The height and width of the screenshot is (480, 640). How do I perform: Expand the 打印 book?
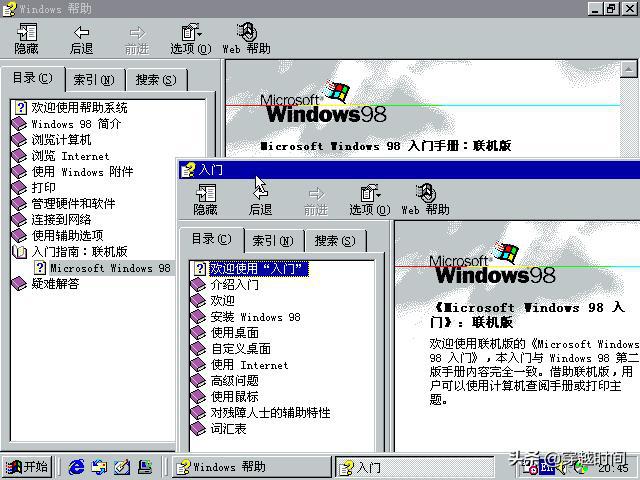(x=33, y=188)
